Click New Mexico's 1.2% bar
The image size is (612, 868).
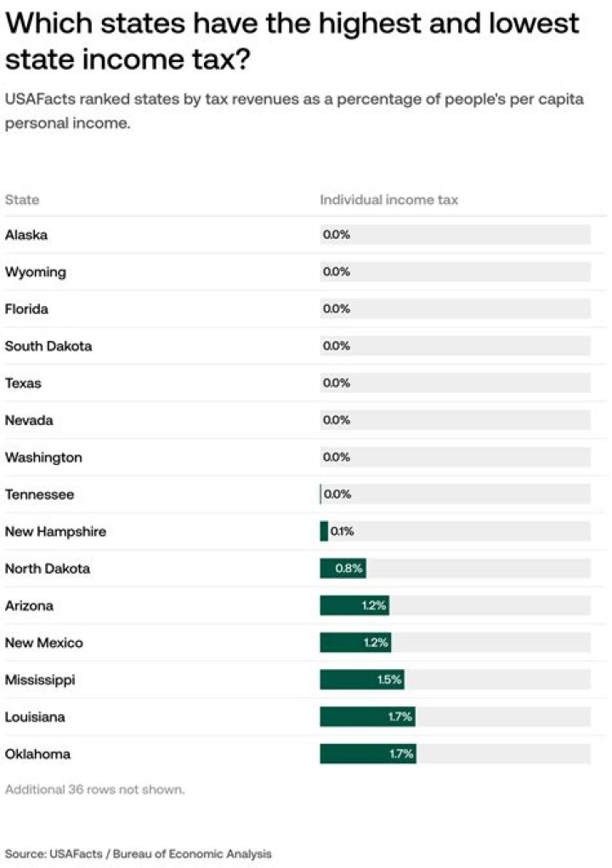[x=355, y=643]
